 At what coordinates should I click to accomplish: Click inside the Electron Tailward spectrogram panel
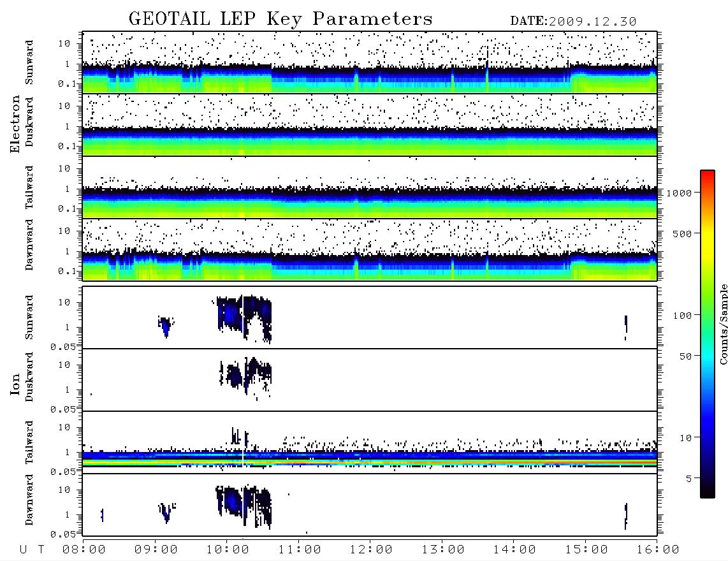click(x=370, y=187)
